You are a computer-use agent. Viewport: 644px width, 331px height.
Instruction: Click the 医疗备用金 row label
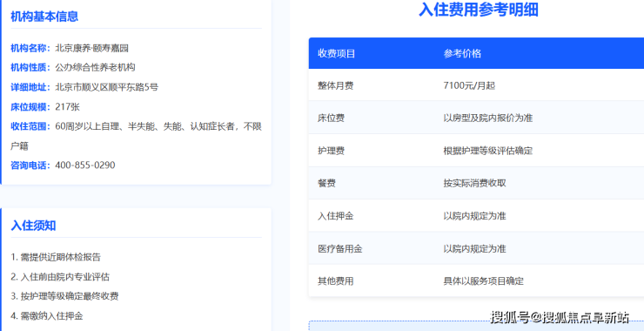click(x=340, y=249)
